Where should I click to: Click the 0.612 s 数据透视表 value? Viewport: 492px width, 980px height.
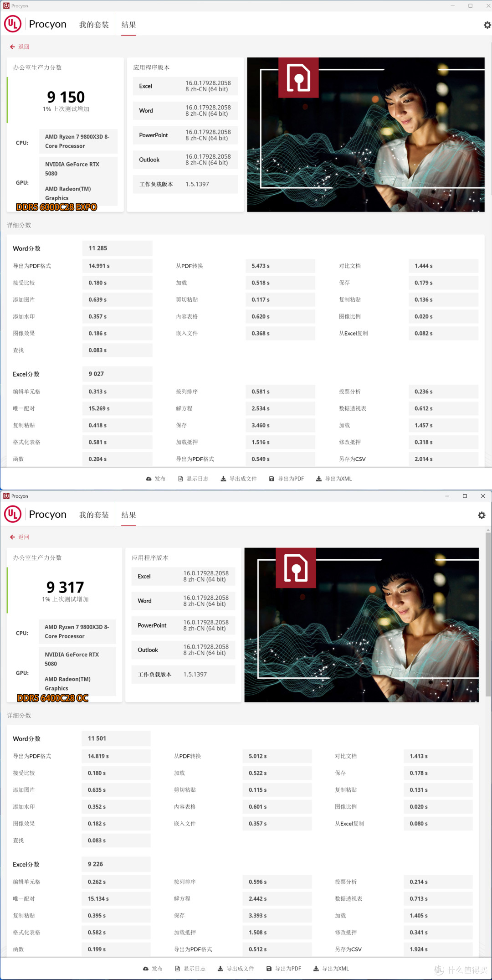[444, 408]
